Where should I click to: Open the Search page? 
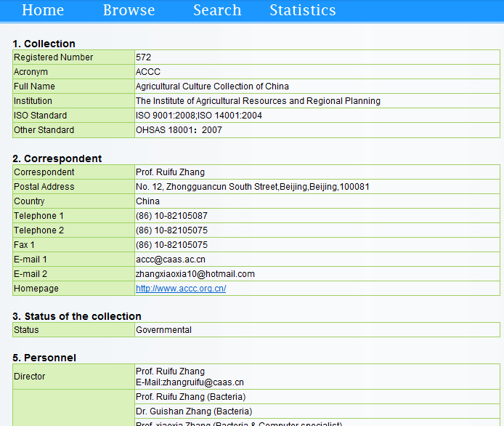(217, 10)
